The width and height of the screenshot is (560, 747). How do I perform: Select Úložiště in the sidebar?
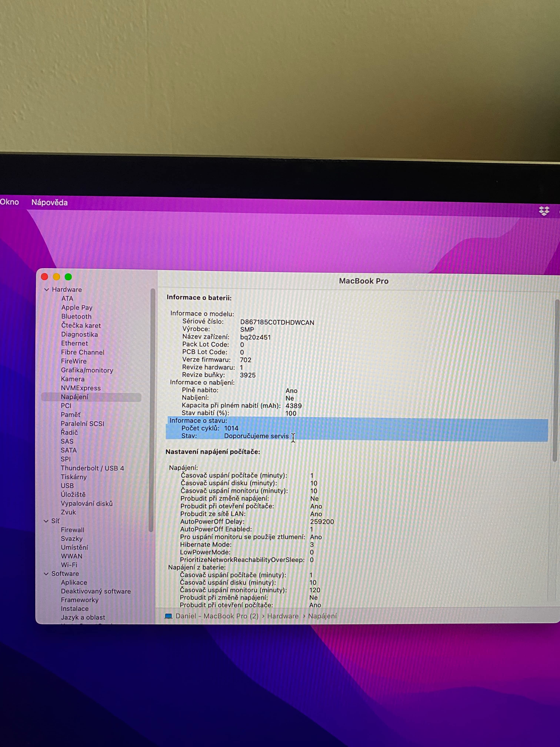point(73,494)
